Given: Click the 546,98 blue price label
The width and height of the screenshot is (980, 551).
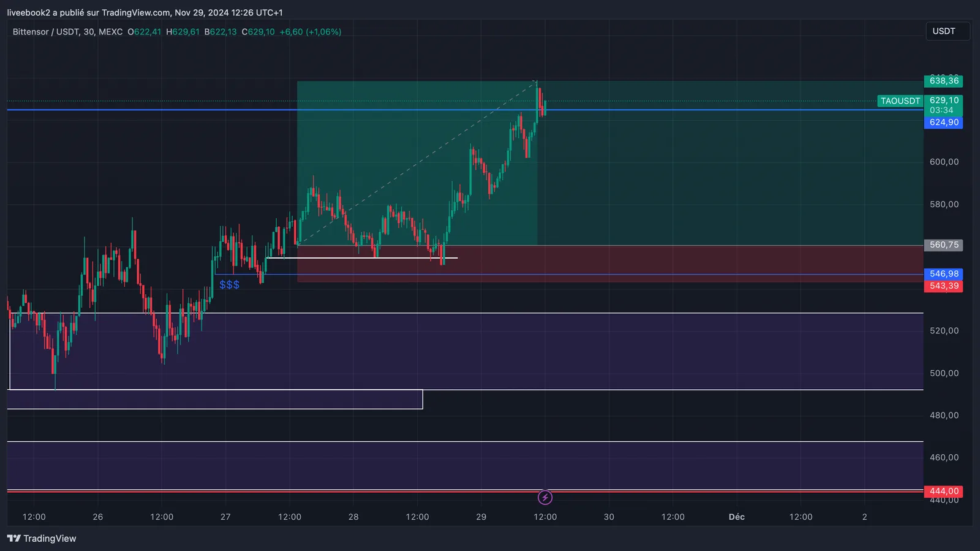Looking at the screenshot, I should click(943, 274).
